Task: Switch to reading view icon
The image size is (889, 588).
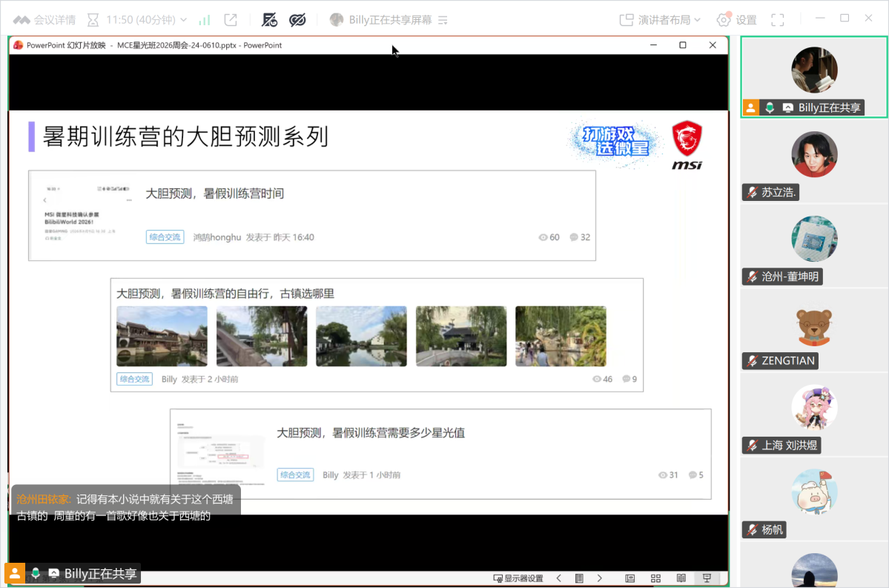Action: [x=681, y=578]
